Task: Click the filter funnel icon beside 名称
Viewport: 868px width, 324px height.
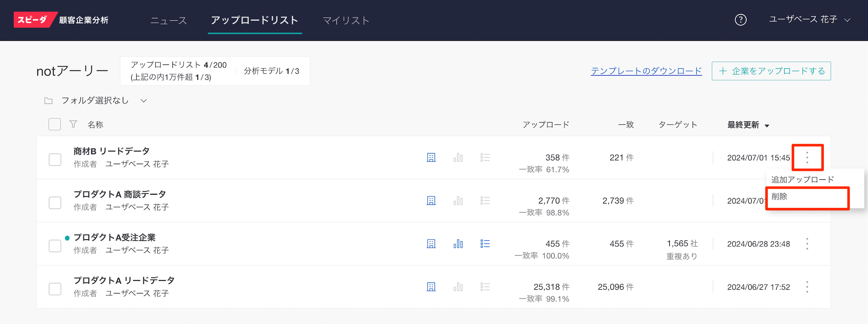Action: [x=73, y=124]
